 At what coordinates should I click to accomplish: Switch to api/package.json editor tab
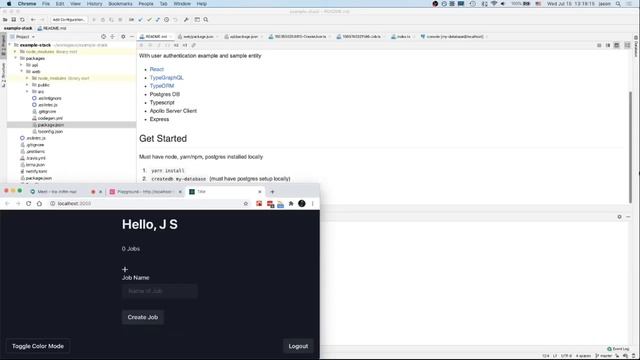pyautogui.click(x=243, y=37)
